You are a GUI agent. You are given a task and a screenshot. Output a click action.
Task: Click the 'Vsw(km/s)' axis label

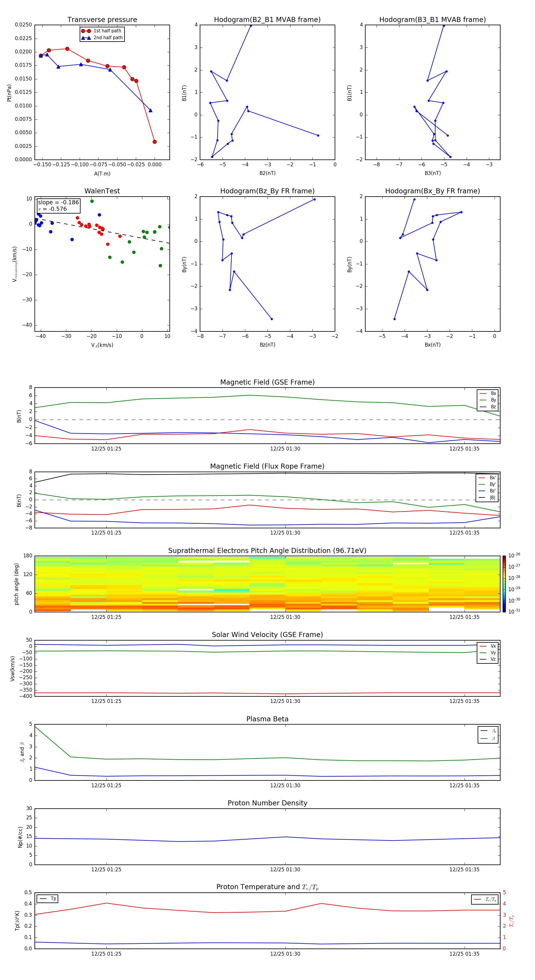pyautogui.click(x=12, y=668)
